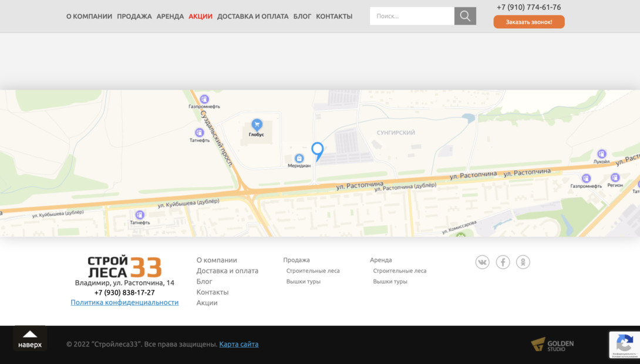
Task: Go back to top with наверх button
Action: click(30, 339)
